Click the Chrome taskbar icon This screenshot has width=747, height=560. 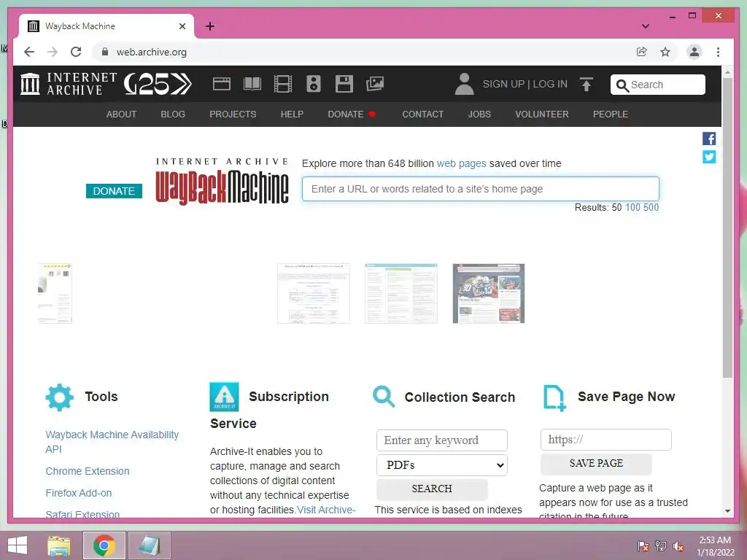[104, 545]
